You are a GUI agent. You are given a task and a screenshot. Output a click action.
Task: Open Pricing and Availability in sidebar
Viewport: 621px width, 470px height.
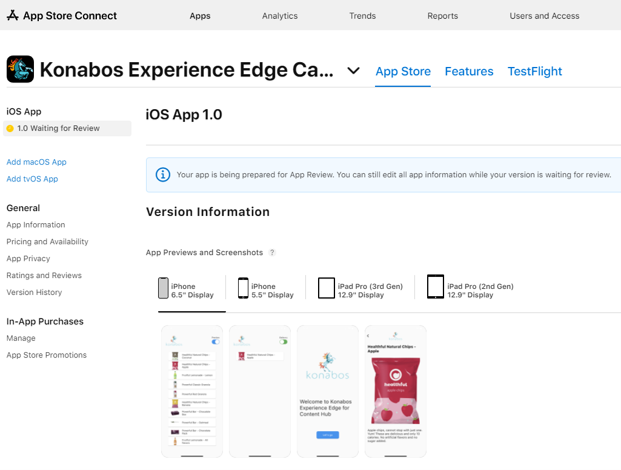coord(47,242)
